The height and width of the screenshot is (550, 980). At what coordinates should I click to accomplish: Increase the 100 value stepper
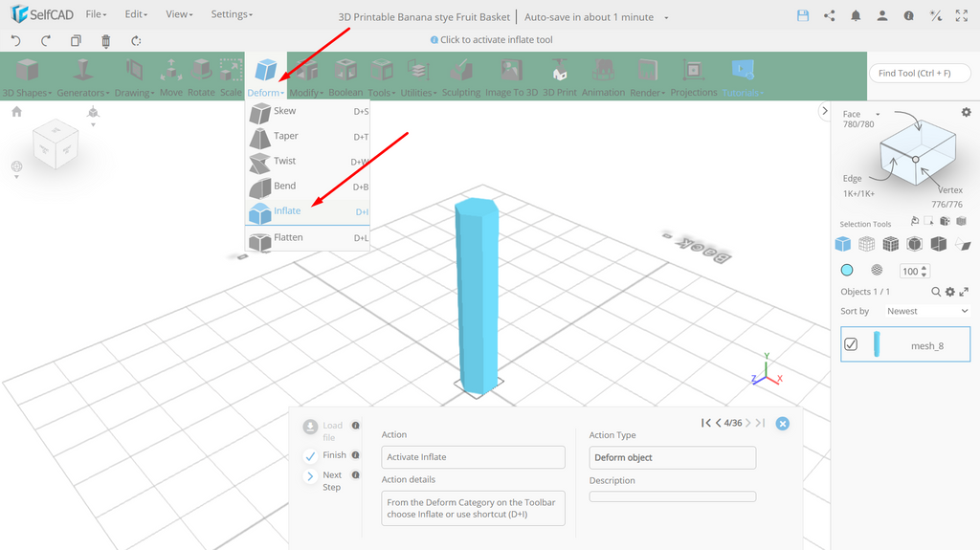tap(924, 268)
